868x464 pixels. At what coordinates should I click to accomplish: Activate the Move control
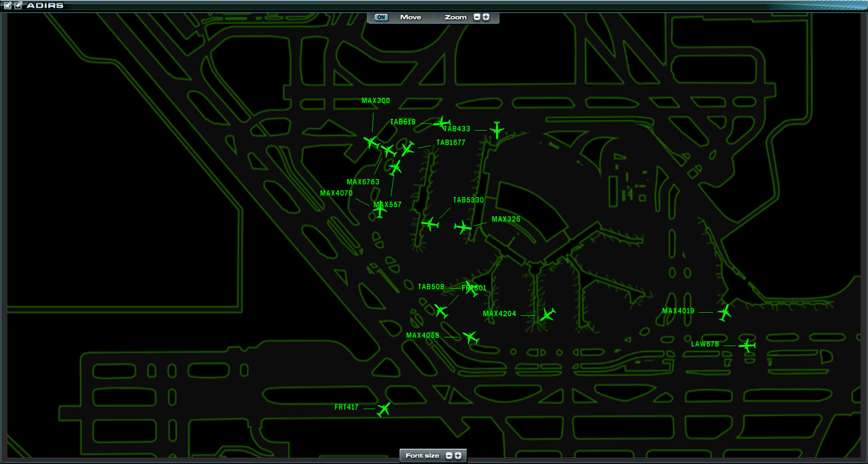point(410,17)
